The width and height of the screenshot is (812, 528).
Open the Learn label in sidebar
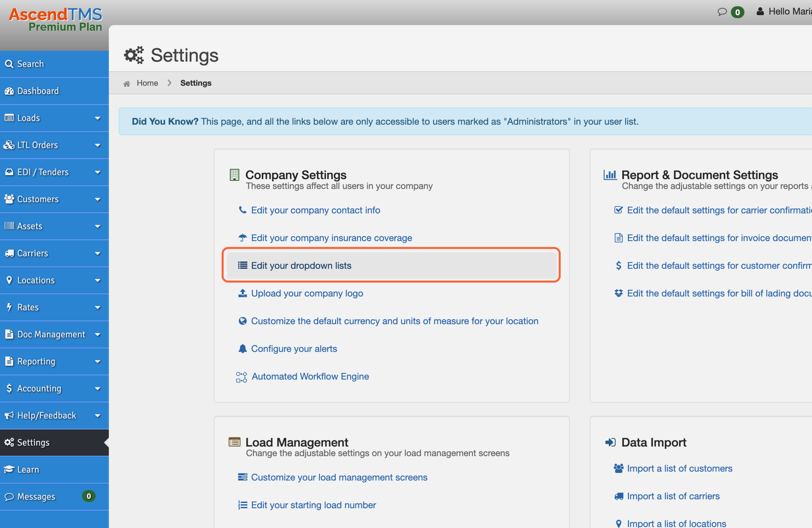click(x=28, y=469)
